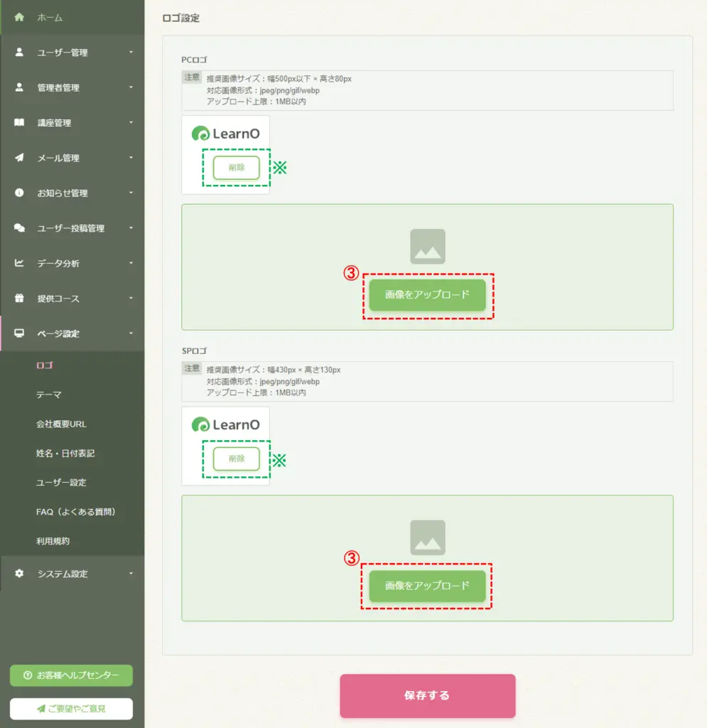
Task: Select FAQ（よくある質問） in sidebar
Action: click(75, 512)
